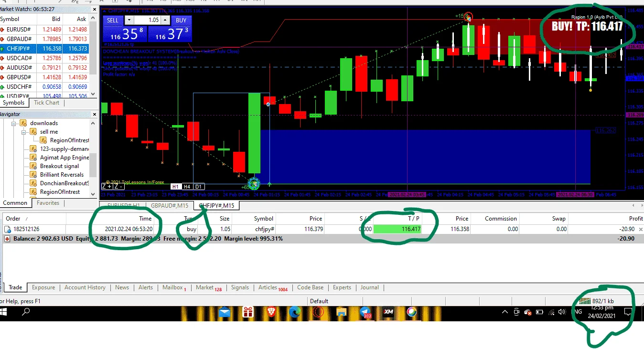Viewport: 644px width, 349px height.
Task: Open the Journal terminal tab
Action: coord(370,287)
